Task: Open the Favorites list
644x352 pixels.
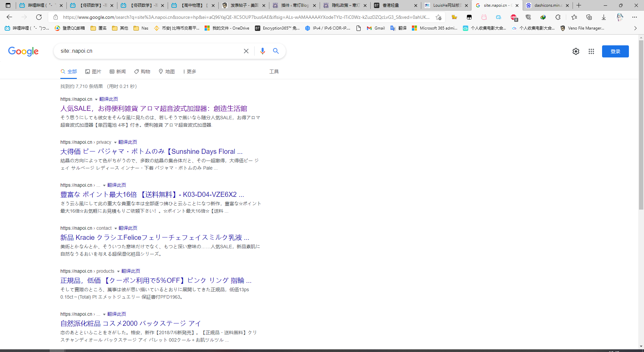Action: click(x=574, y=17)
